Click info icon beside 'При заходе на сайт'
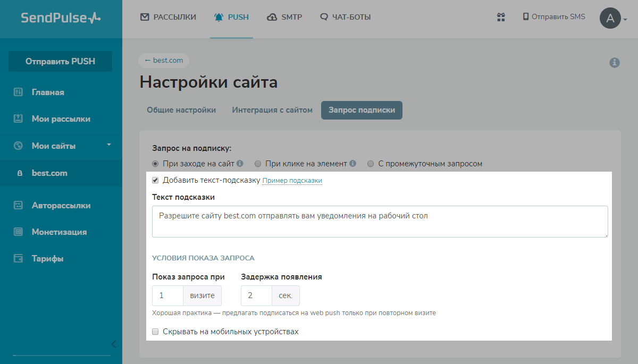 [x=240, y=164]
